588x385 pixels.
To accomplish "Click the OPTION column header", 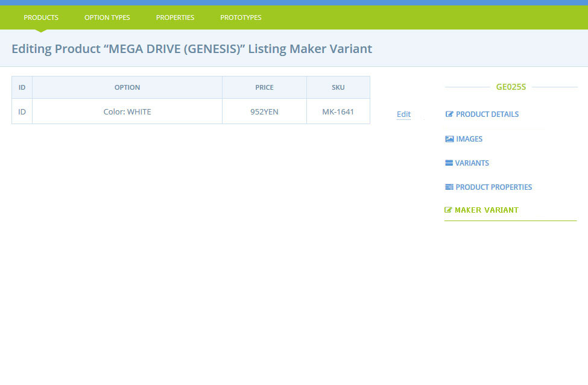I will [127, 87].
